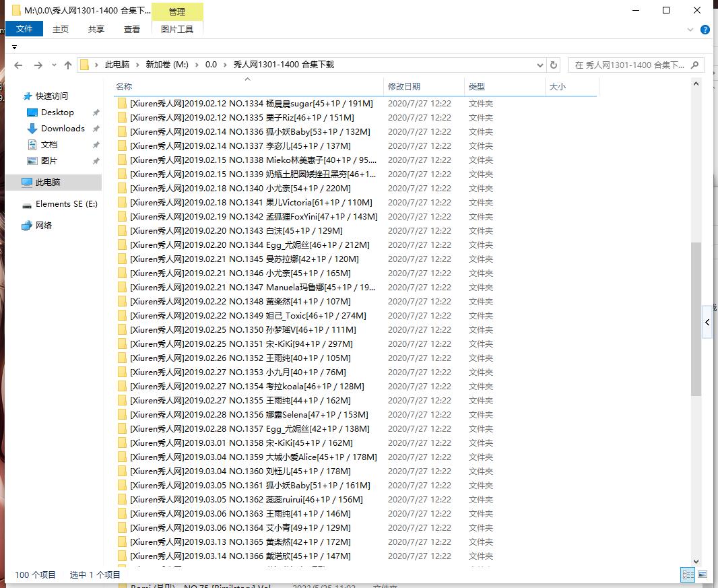
Task: Click folder icon of NO.1349 Toxic row
Action: point(123,315)
